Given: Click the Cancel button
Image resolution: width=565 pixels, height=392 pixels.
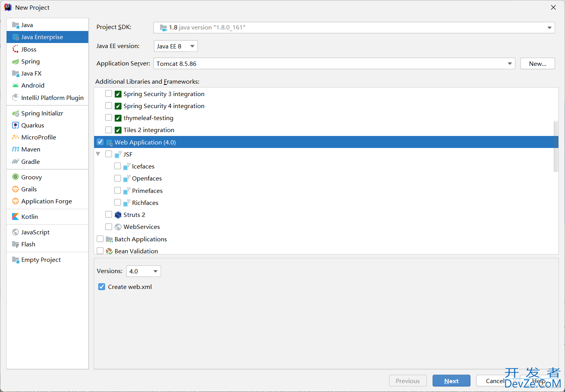Looking at the screenshot, I should [495, 381].
